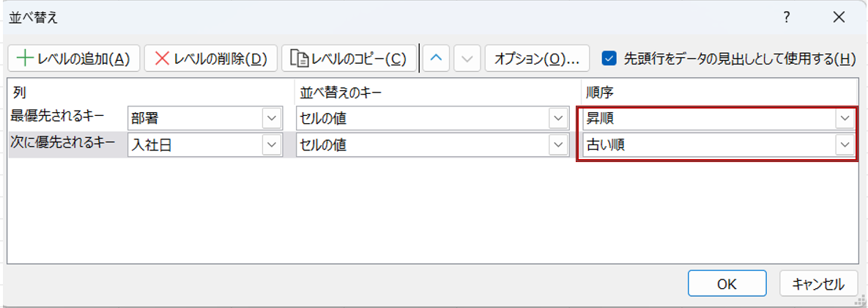Expand the 古い順 order dropdown
This screenshot has height=308, width=868.
845,145
